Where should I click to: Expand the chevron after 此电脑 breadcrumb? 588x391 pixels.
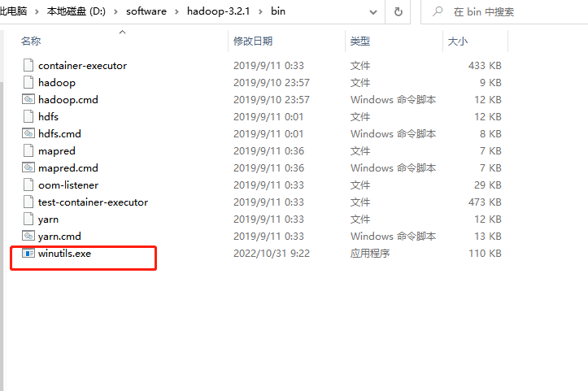click(37, 12)
